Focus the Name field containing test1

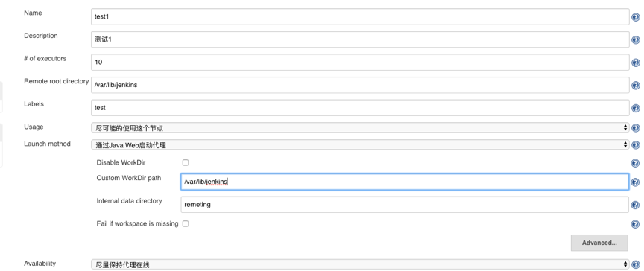point(360,17)
